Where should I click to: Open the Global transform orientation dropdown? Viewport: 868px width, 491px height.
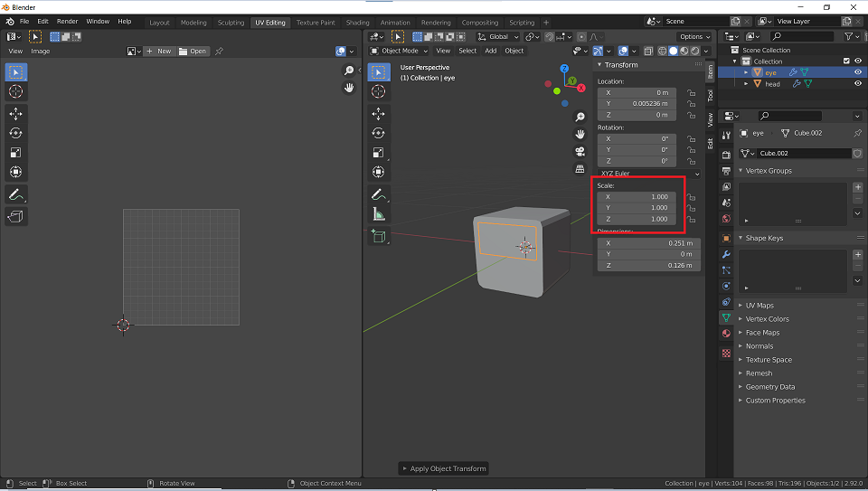(498, 36)
